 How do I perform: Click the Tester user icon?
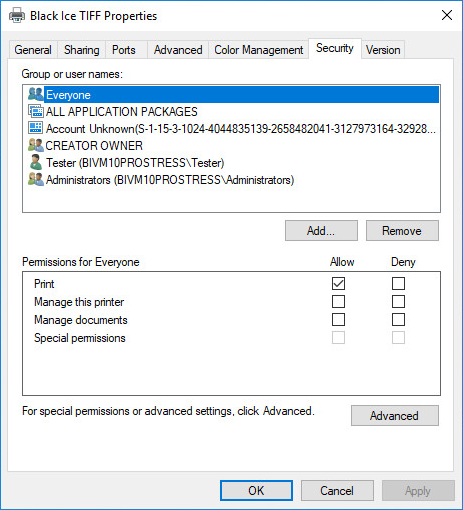pyautogui.click(x=36, y=162)
